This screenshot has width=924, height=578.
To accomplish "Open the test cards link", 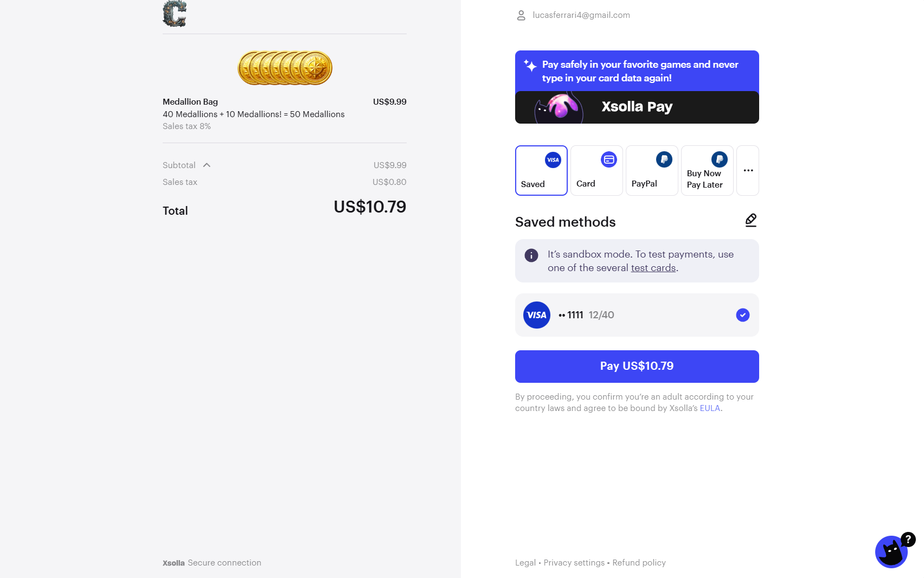I will pos(653,268).
